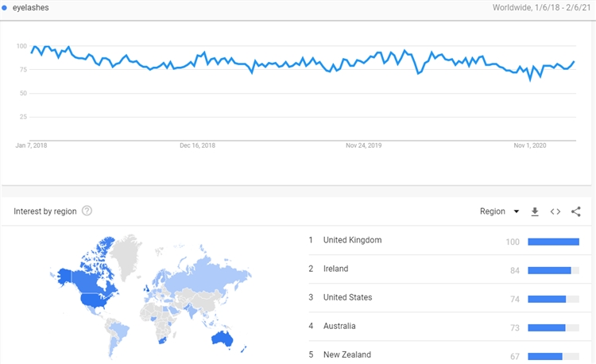This screenshot has height=364, width=596.
Task: Click the United Kingdom interest bar
Action: (x=553, y=242)
